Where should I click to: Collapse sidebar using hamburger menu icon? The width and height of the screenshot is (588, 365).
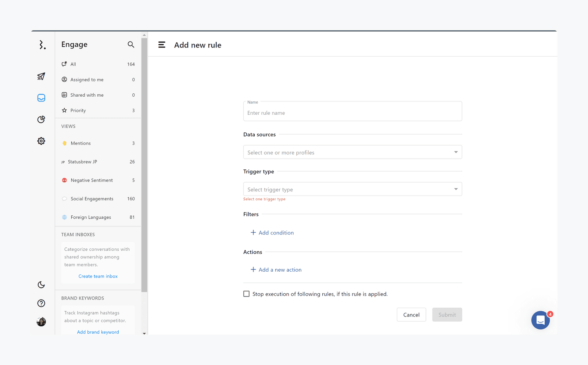[162, 45]
